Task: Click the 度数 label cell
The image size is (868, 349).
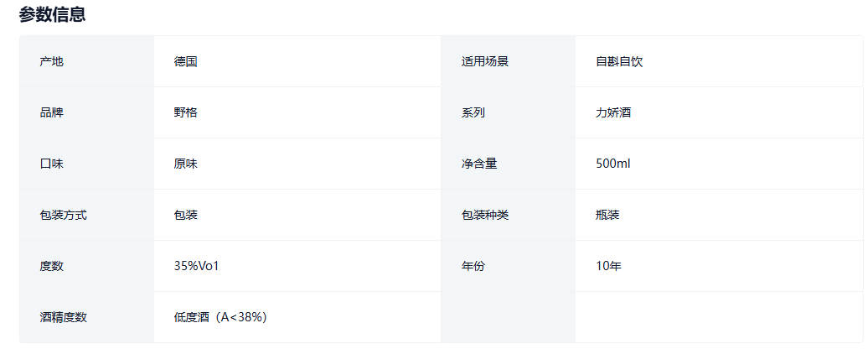Action: (51, 266)
